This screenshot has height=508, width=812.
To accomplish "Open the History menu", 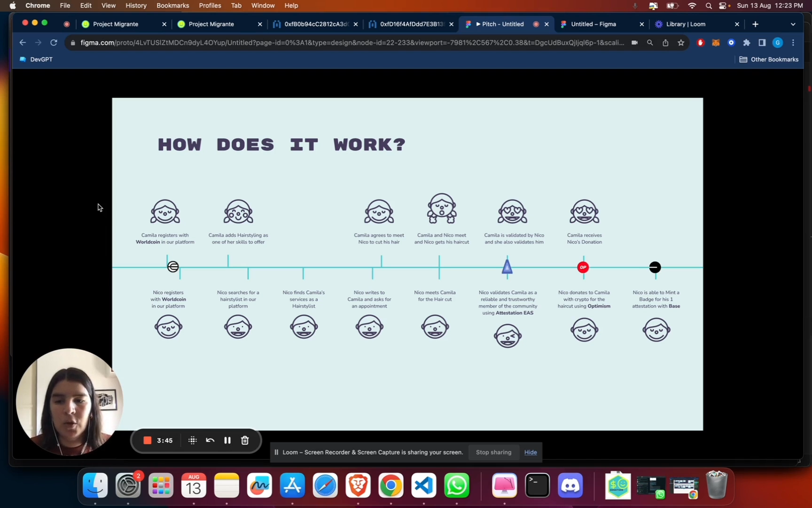I will [136, 6].
